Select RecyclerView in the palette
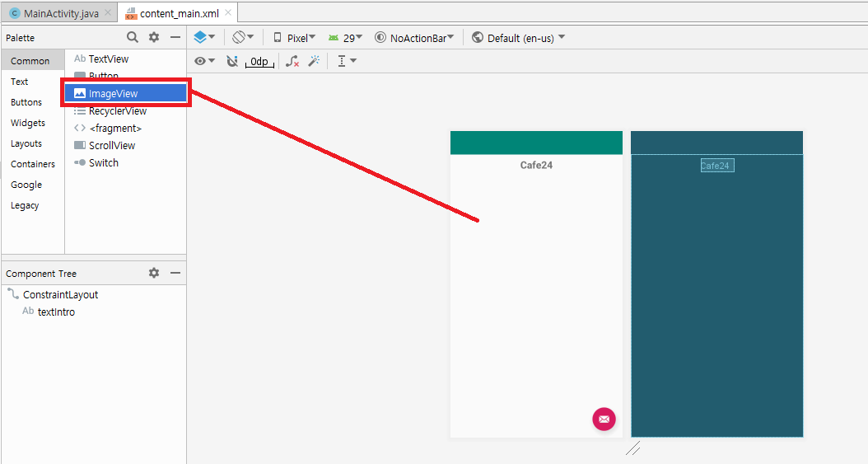This screenshot has width=868, height=464. [x=125, y=110]
